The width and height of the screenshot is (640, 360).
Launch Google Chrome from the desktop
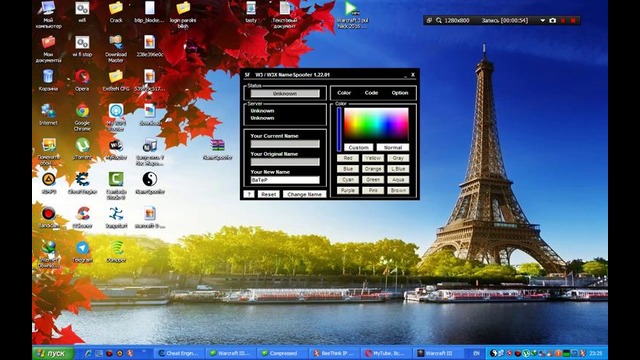click(x=82, y=117)
